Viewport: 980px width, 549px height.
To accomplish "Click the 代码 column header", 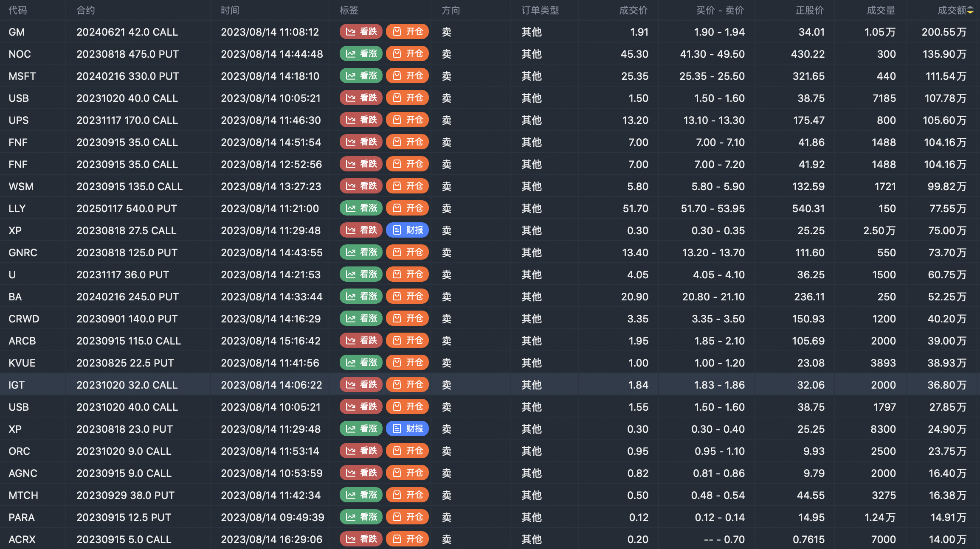I will pyautogui.click(x=18, y=11).
